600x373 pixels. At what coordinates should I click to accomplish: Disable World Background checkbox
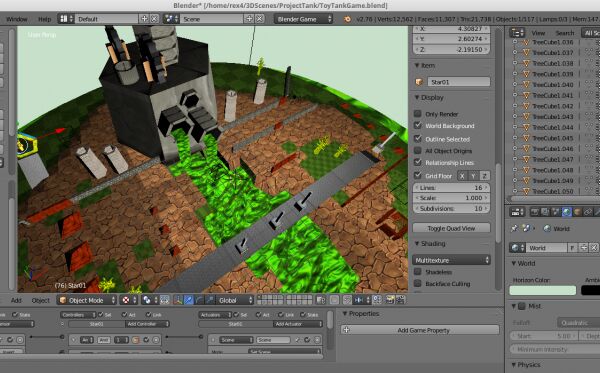coord(418,125)
